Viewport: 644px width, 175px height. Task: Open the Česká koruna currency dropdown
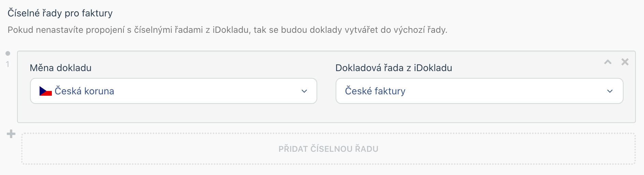[x=174, y=91]
